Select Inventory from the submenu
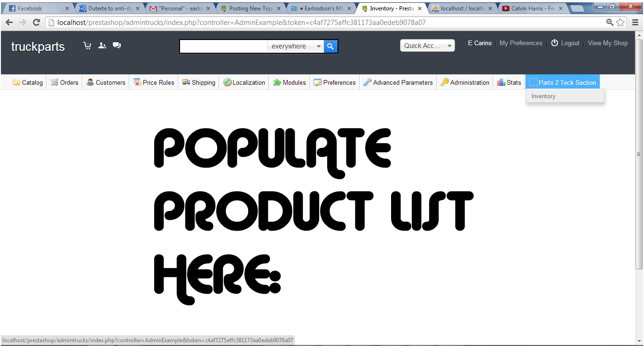Viewport: 644px width, 346px height. 565,96
